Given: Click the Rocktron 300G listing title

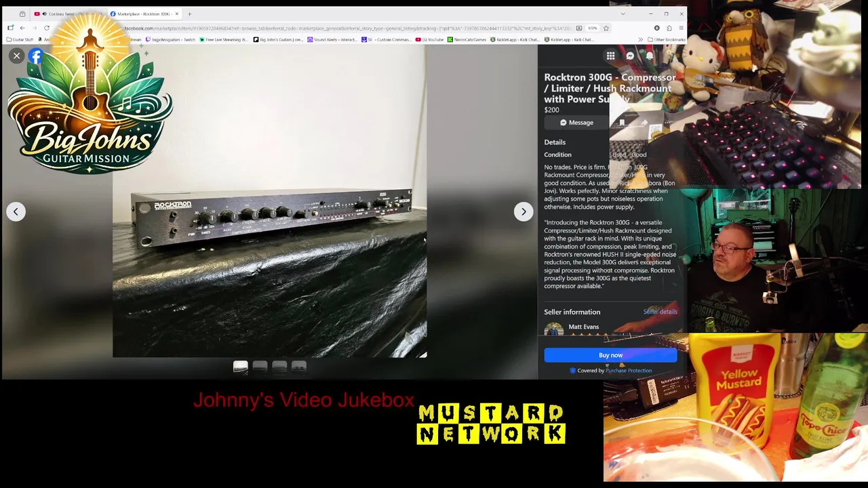Looking at the screenshot, I should [610, 88].
